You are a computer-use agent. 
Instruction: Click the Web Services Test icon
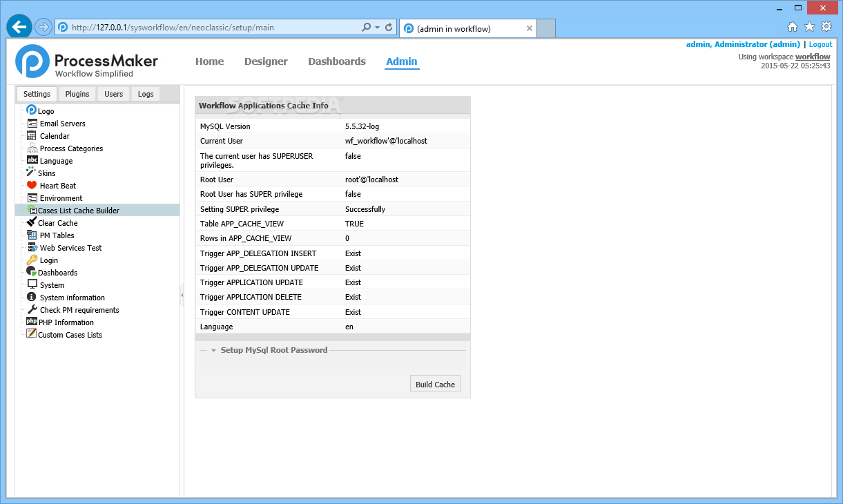(32, 248)
